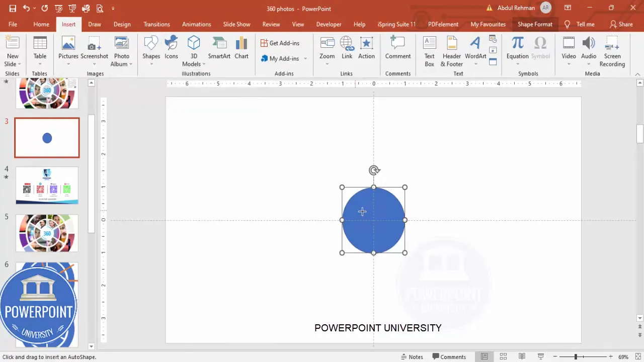Insert a Text Box
644x362 pixels.
[429, 51]
